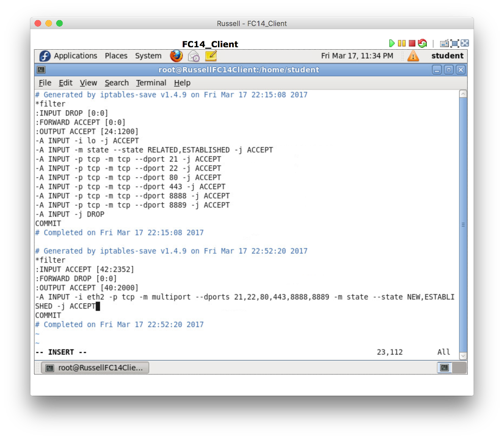Image resolution: width=504 pixels, height=439 pixels.
Task: Open the send keyboard input tool
Action: click(444, 43)
